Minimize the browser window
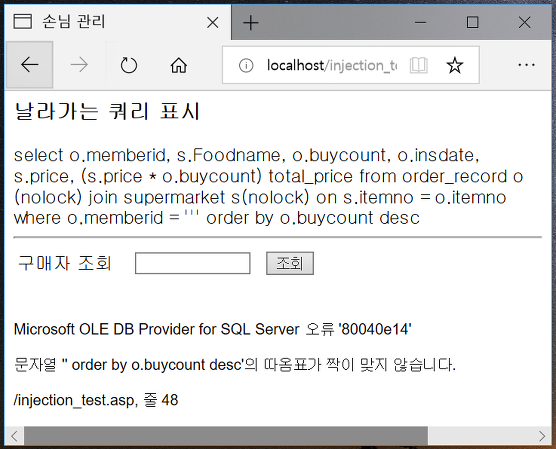556x449 pixels. coord(420,23)
